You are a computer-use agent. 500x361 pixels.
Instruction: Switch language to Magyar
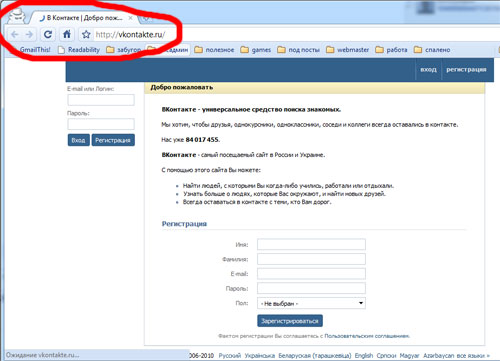tap(409, 356)
